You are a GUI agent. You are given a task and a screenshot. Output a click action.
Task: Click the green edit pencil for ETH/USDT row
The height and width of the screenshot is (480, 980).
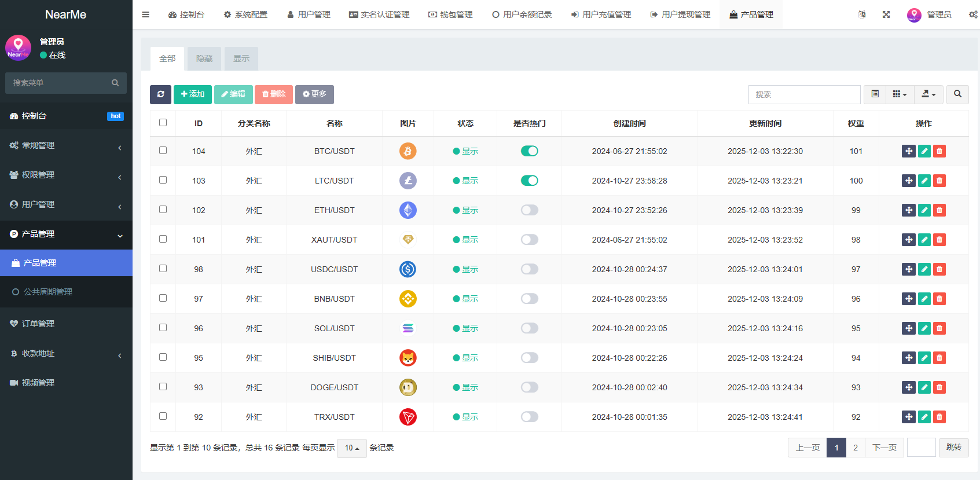click(x=924, y=210)
